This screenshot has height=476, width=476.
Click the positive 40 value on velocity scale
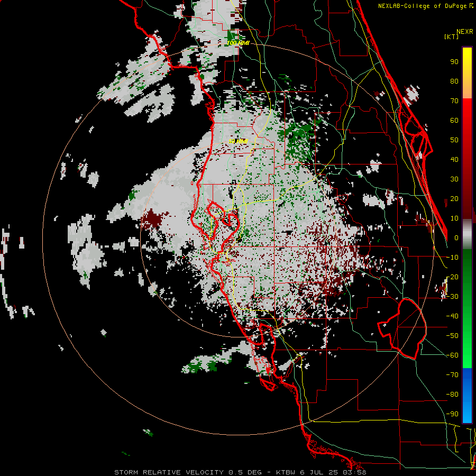(x=454, y=159)
